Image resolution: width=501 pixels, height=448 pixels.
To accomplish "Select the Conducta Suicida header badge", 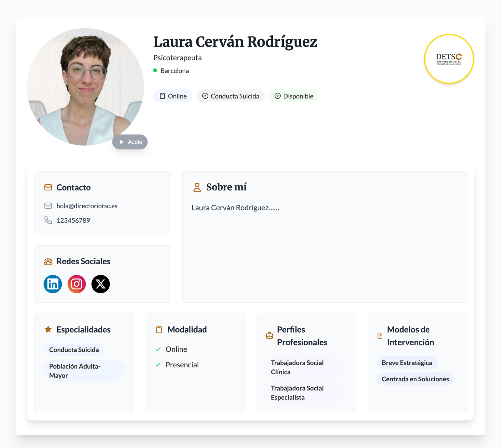I will tap(230, 96).
